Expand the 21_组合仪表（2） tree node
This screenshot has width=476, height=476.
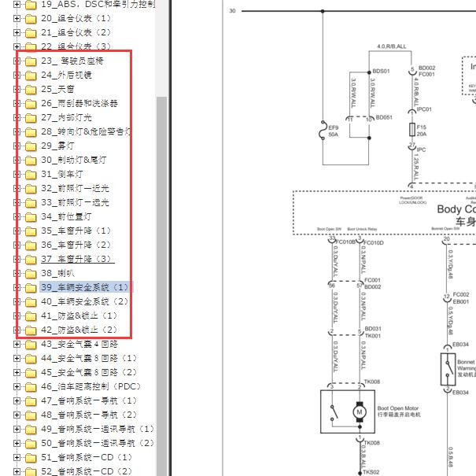point(17,32)
